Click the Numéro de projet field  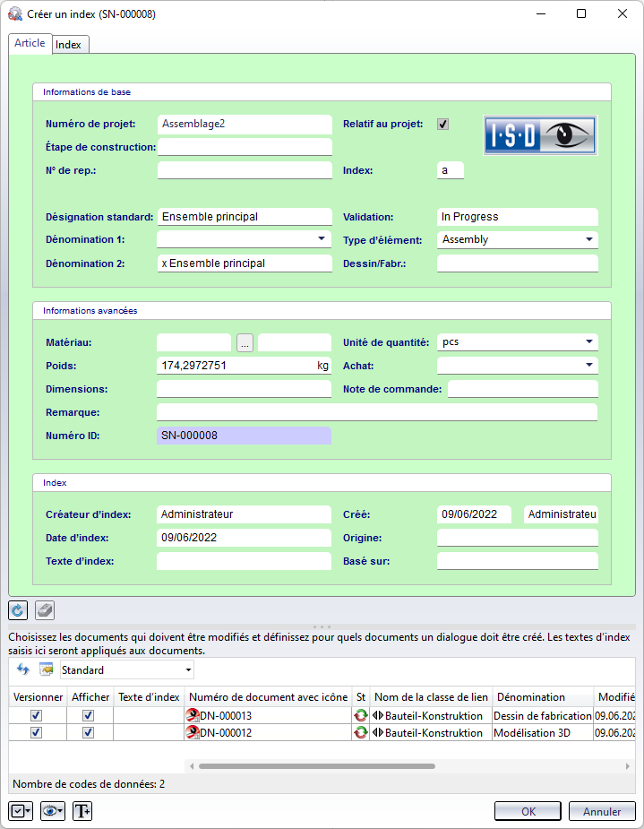(x=245, y=125)
